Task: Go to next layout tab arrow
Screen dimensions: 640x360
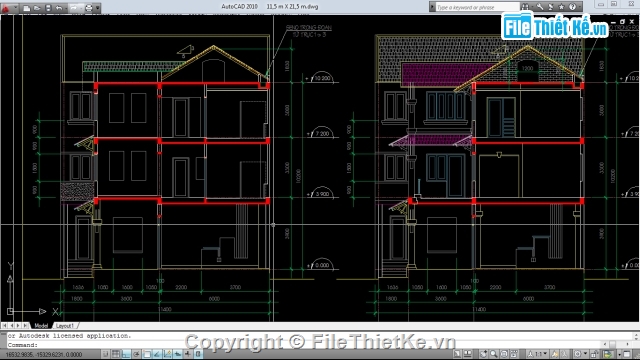Action: (x=18, y=326)
